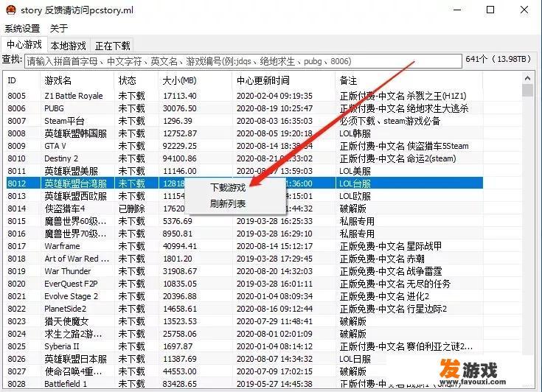Select the Steam平台 row

click(244, 121)
